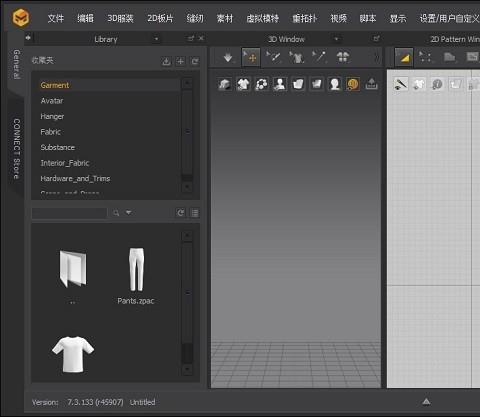The width and height of the screenshot is (480, 417).
Task: Open the 3D服装 menu
Action: pyautogui.click(x=120, y=18)
